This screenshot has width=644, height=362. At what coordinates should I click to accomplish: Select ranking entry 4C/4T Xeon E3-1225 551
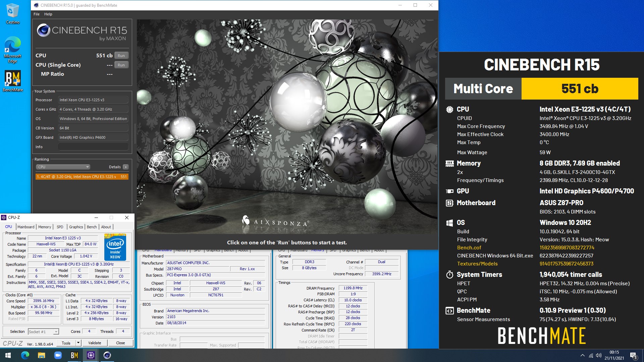[x=82, y=177]
